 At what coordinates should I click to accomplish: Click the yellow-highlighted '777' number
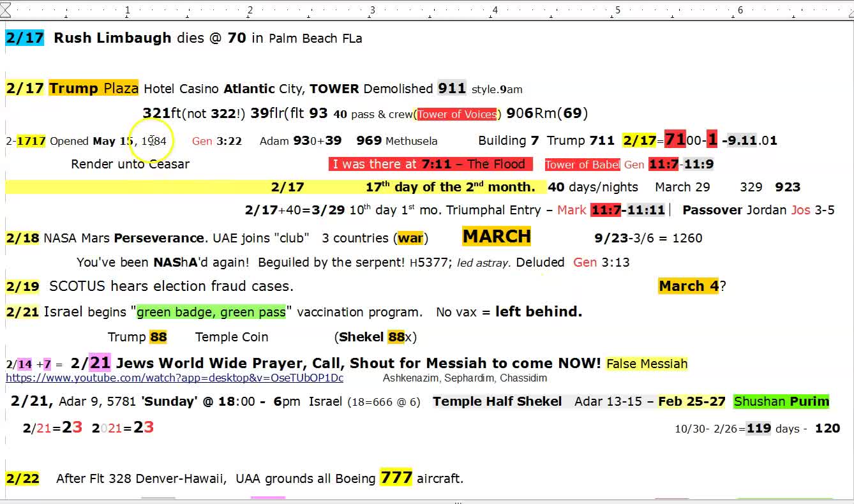click(x=396, y=477)
